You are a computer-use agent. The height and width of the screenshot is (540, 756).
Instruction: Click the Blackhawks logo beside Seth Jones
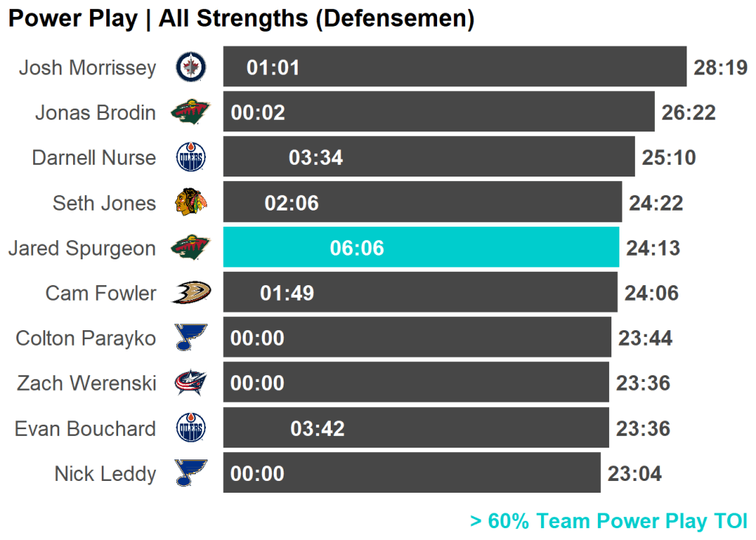pos(190,202)
